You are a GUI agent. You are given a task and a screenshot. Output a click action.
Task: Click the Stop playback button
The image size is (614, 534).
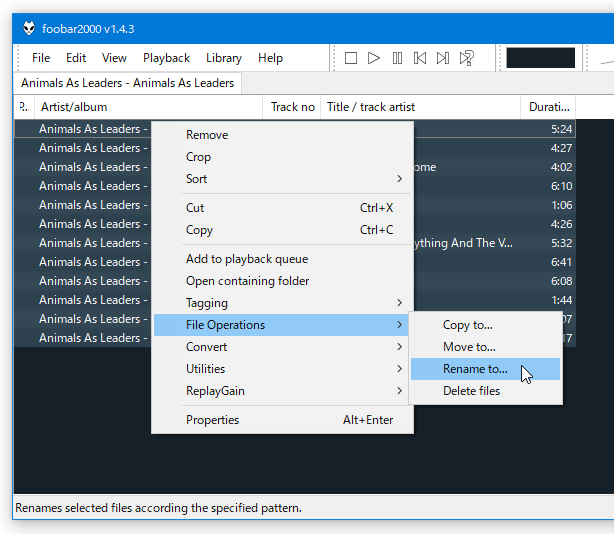[350, 58]
